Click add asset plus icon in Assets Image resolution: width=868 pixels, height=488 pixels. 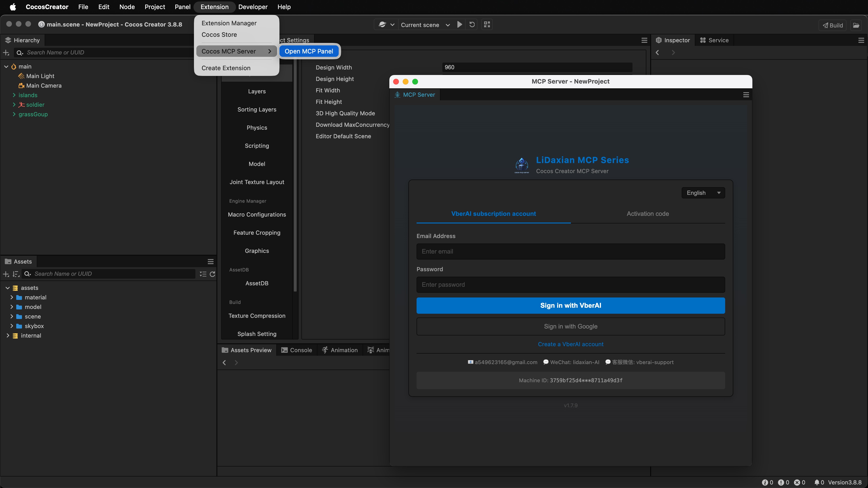pos(6,274)
